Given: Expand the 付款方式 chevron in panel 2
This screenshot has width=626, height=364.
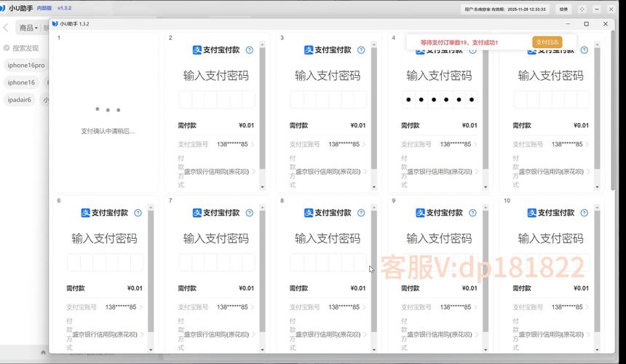Looking at the screenshot, I should click(253, 172).
